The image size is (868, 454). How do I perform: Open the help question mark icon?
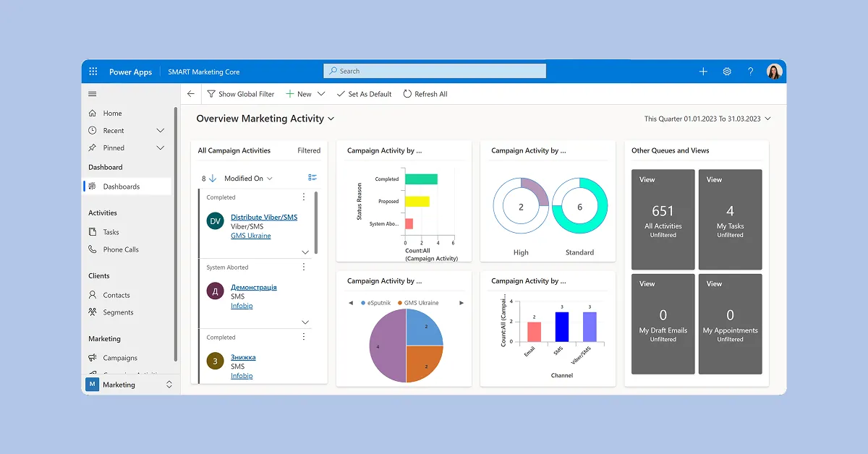[751, 72]
